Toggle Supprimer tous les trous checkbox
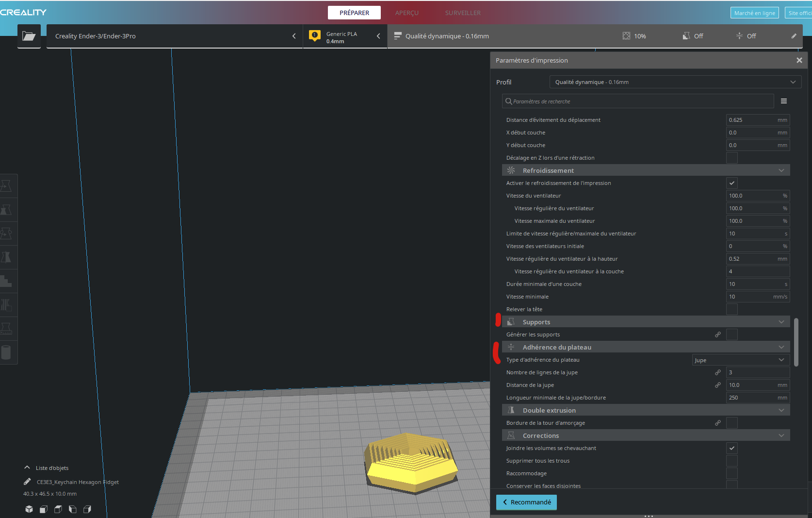The width and height of the screenshot is (812, 518). pyautogui.click(x=732, y=461)
